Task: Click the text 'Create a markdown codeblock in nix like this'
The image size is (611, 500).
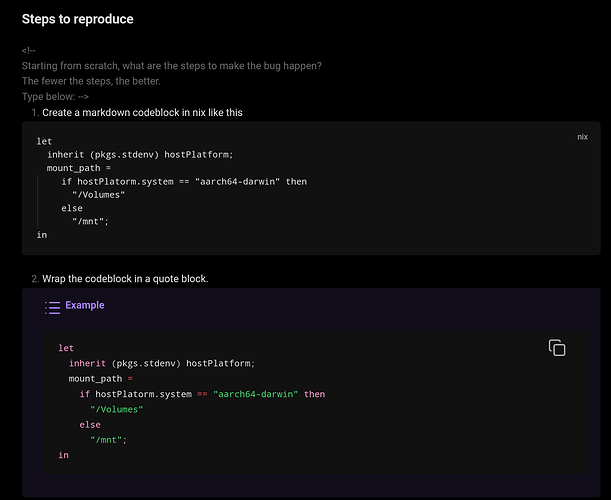Action: [142, 113]
